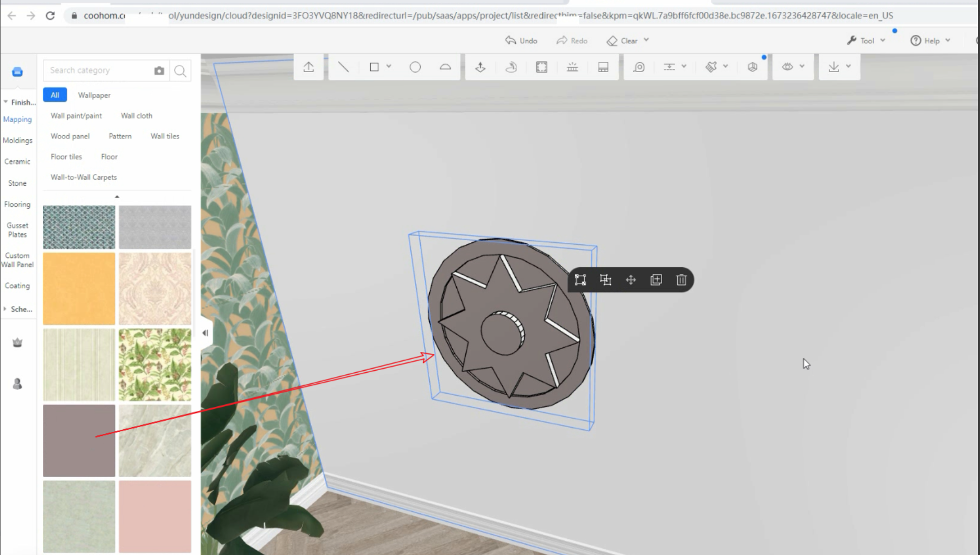Collapse the category filter list arrow

coord(117,197)
